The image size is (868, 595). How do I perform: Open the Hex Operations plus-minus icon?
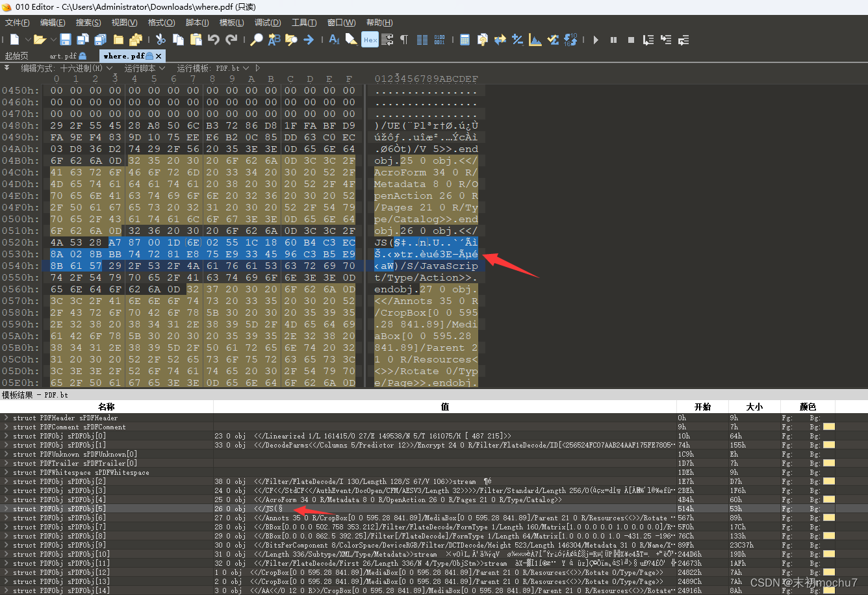click(x=518, y=40)
